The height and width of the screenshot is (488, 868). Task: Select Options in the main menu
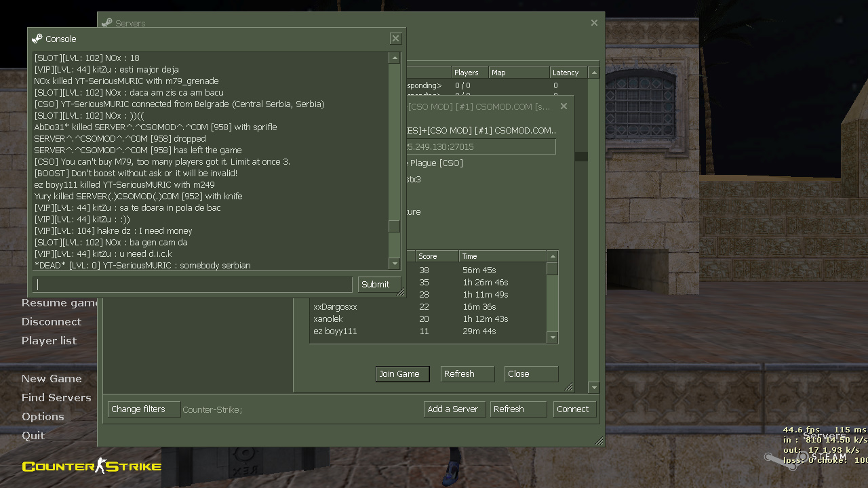pos(43,417)
